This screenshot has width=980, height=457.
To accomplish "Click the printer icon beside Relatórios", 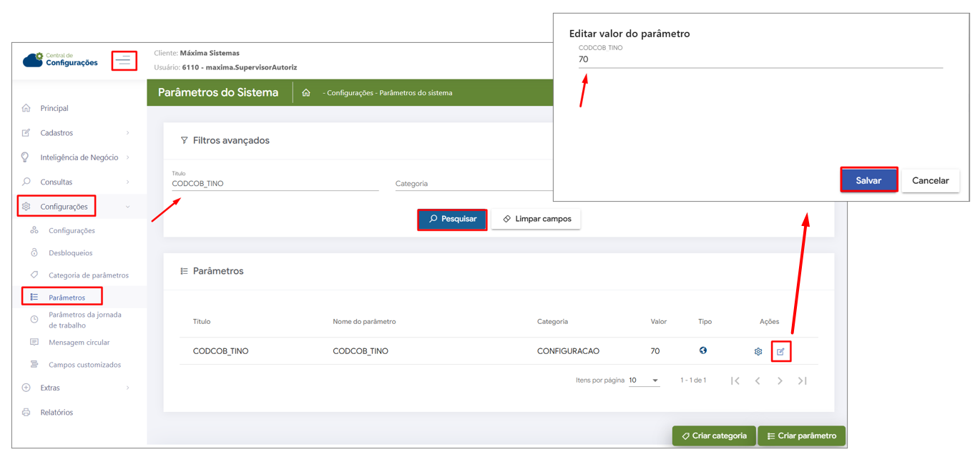I will click(26, 413).
